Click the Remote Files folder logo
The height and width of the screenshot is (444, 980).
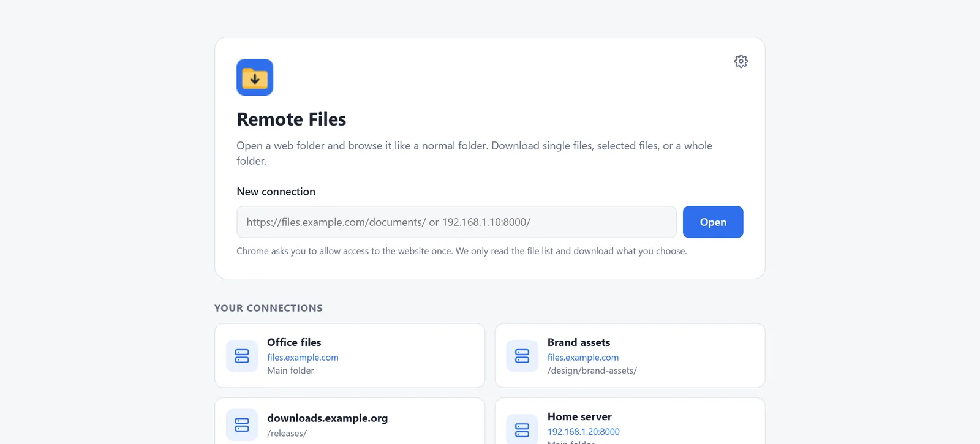[255, 77]
